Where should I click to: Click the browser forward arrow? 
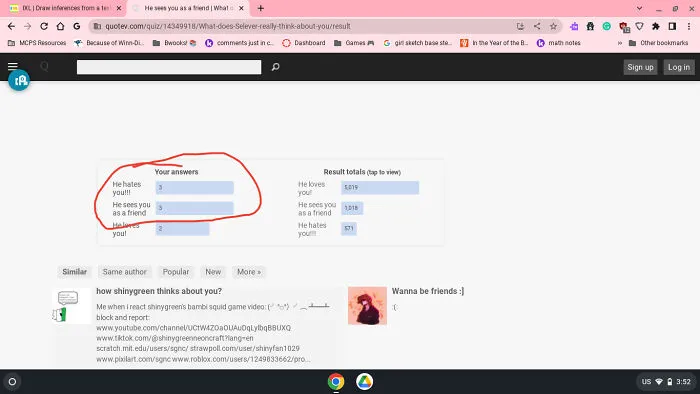pyautogui.click(x=28, y=26)
